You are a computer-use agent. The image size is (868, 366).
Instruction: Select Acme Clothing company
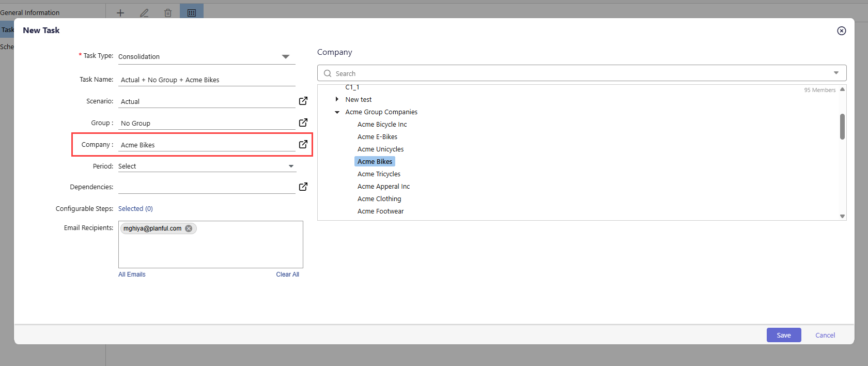(379, 199)
